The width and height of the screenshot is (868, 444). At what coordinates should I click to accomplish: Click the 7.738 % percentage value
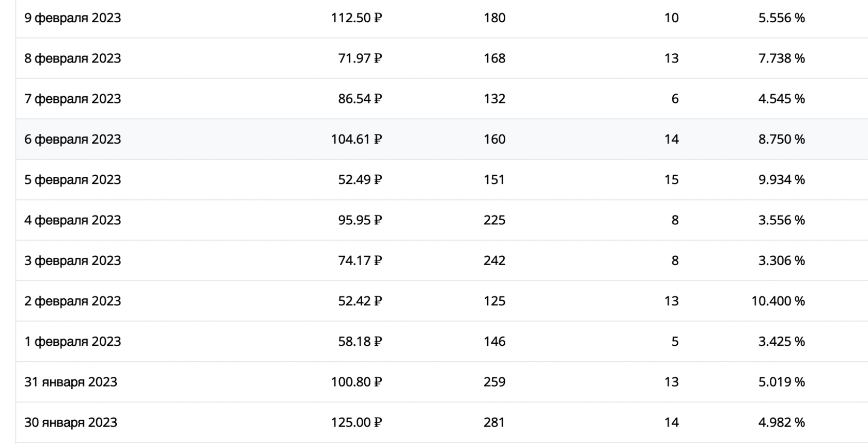(781, 58)
